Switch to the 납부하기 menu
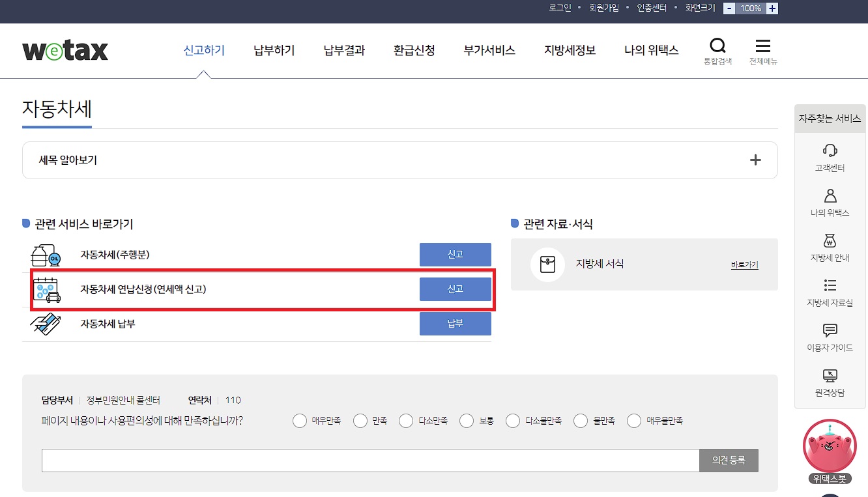This screenshot has width=868, height=497. pyautogui.click(x=274, y=50)
